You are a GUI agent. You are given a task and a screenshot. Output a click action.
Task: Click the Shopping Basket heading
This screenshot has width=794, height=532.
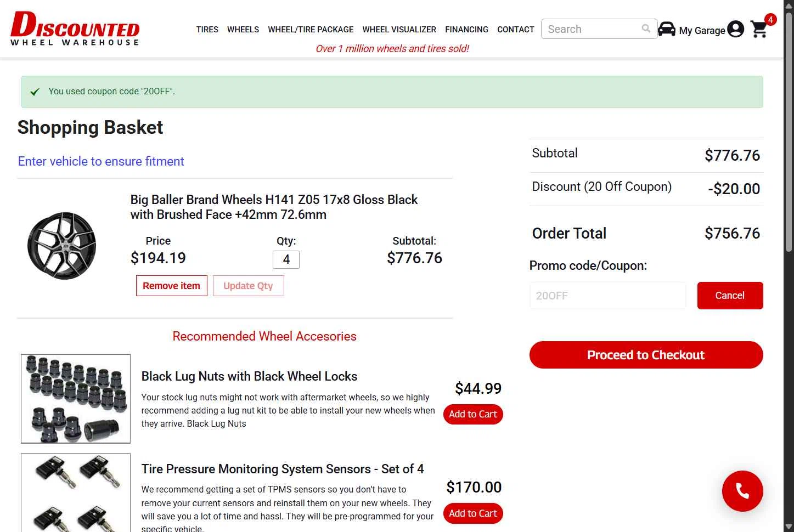pyautogui.click(x=90, y=128)
